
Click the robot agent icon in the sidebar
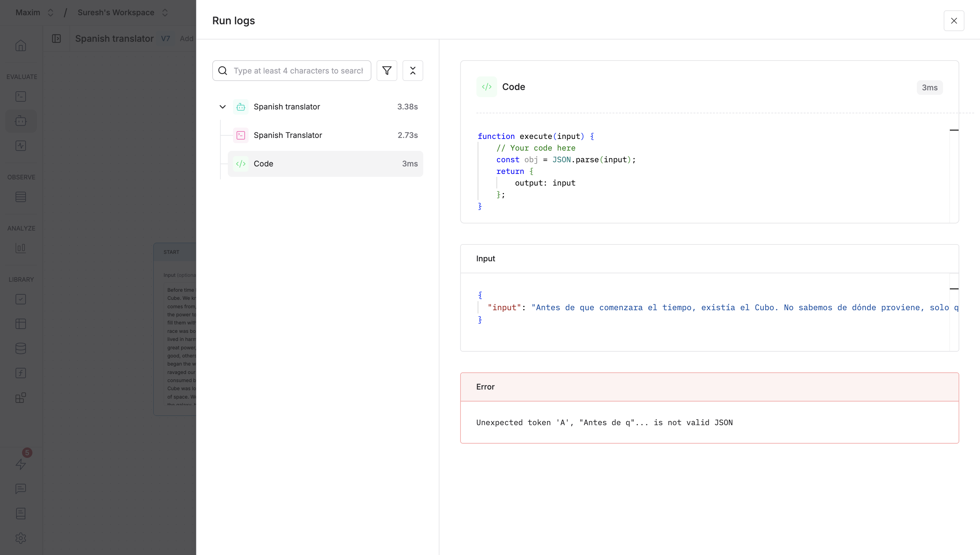click(x=21, y=121)
